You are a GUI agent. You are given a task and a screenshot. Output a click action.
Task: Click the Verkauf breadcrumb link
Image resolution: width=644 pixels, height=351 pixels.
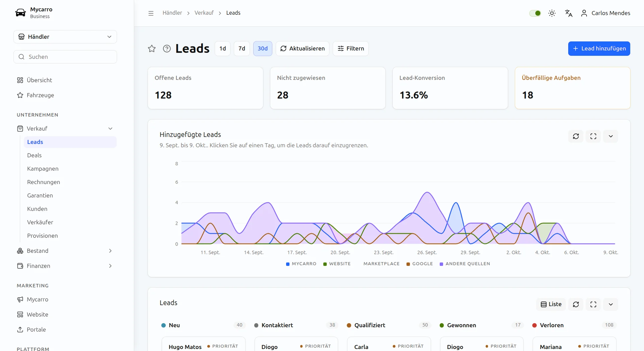pyautogui.click(x=204, y=13)
